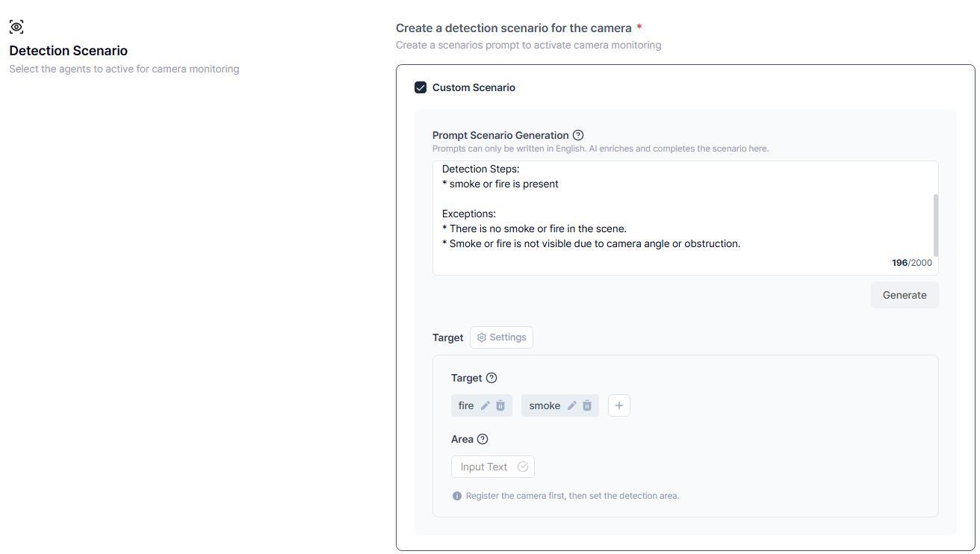Edit the smoke target tag
Image resolution: width=980 pixels, height=554 pixels.
[572, 405]
